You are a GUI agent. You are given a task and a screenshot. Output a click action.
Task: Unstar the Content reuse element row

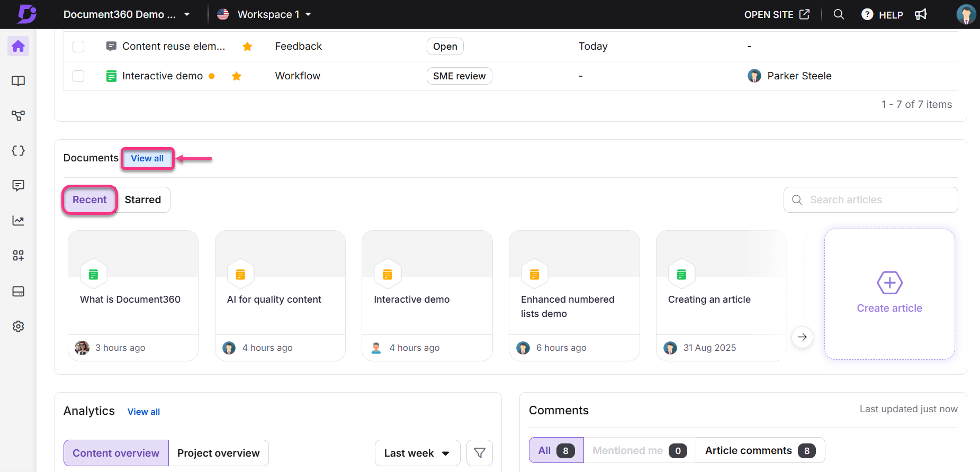(x=247, y=47)
